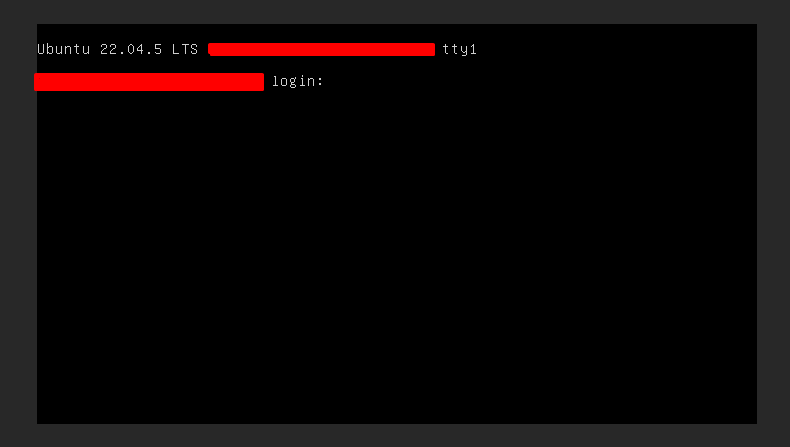Click the black space right of tty1
The height and width of the screenshot is (447, 790).
[x=617, y=49]
